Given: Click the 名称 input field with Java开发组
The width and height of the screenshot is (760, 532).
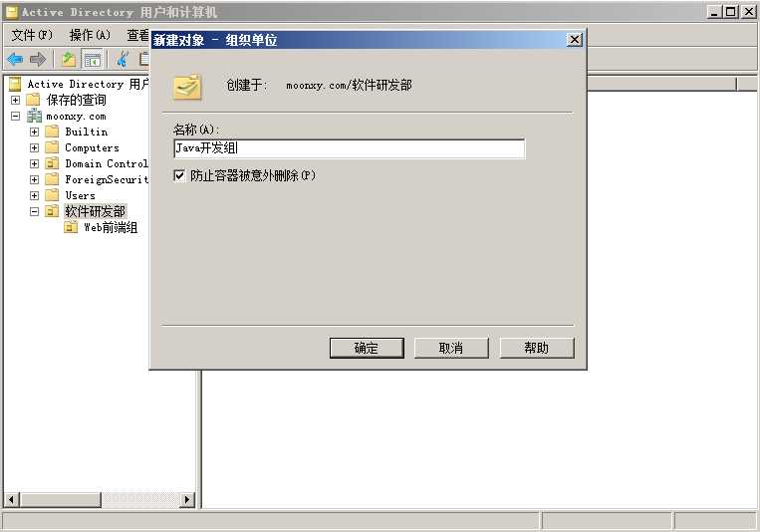Looking at the screenshot, I should (x=349, y=148).
